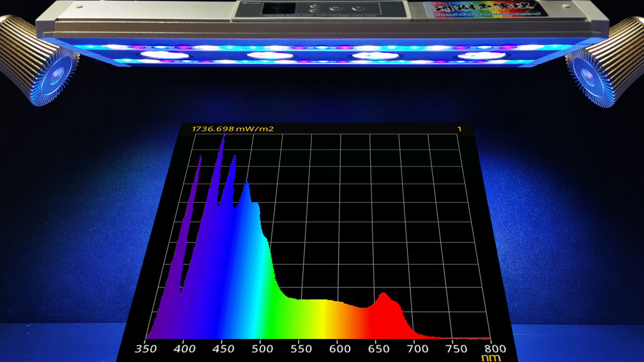Click the up arrow button on controller
The width and height of the screenshot is (644, 362).
click(x=315, y=6)
